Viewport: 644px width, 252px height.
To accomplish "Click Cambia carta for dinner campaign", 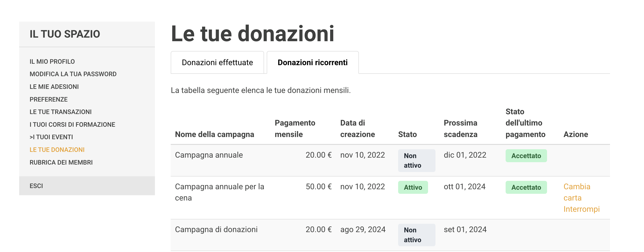I will tap(576, 192).
